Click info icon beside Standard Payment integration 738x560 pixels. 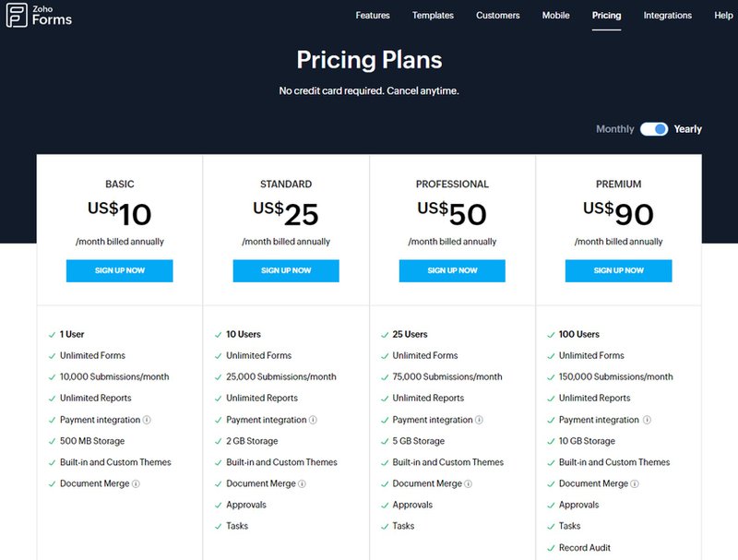[x=313, y=420]
